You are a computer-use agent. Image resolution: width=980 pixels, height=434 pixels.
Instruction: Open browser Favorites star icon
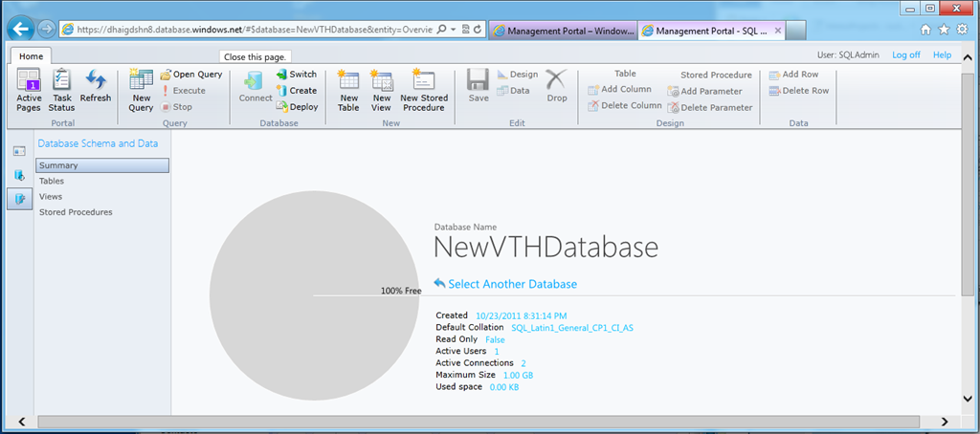[944, 30]
